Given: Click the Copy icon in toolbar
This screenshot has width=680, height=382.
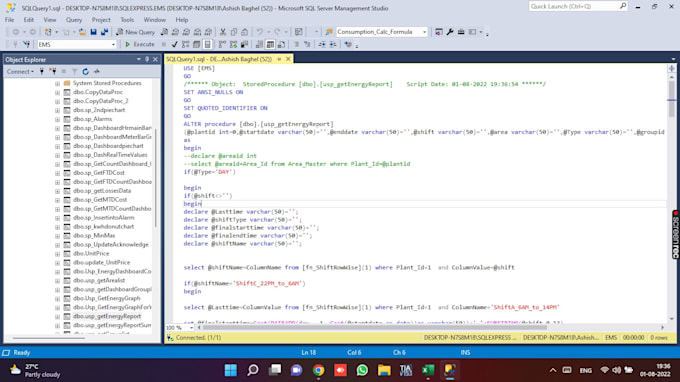Looking at the screenshot, I should point(234,32).
